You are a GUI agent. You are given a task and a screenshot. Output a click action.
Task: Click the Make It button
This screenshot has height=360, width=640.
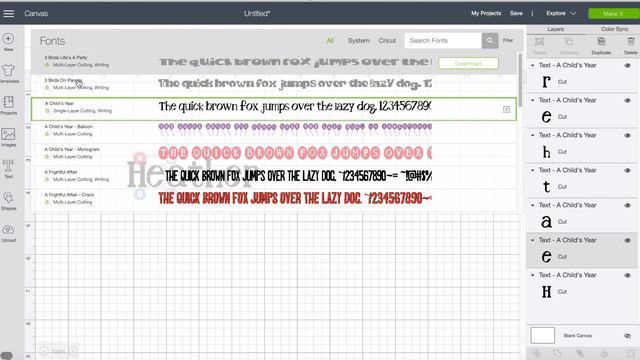613,13
